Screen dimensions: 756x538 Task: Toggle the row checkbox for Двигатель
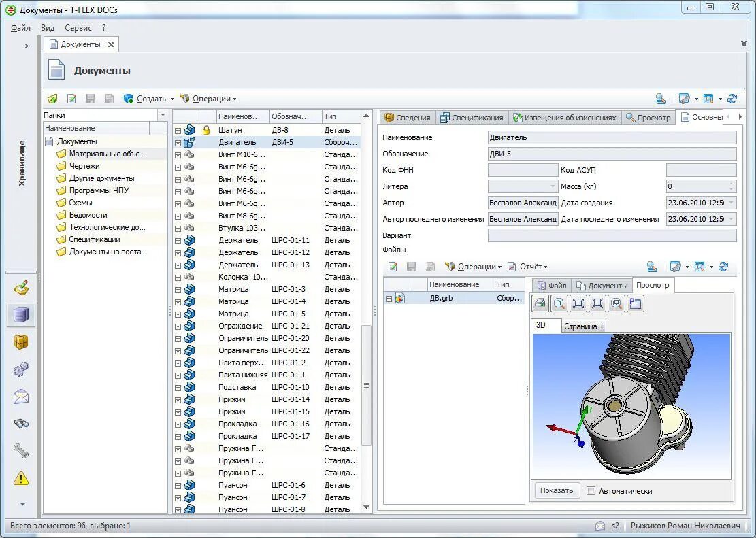click(x=178, y=144)
